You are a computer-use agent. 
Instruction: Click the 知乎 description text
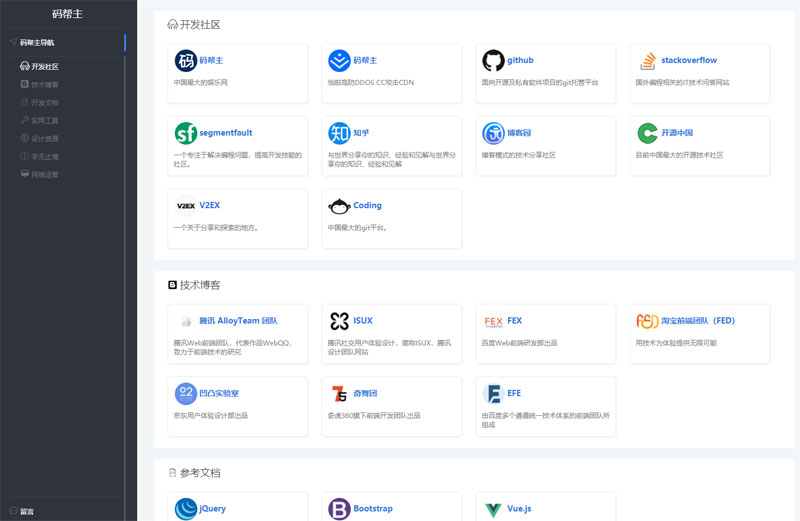[392, 159]
